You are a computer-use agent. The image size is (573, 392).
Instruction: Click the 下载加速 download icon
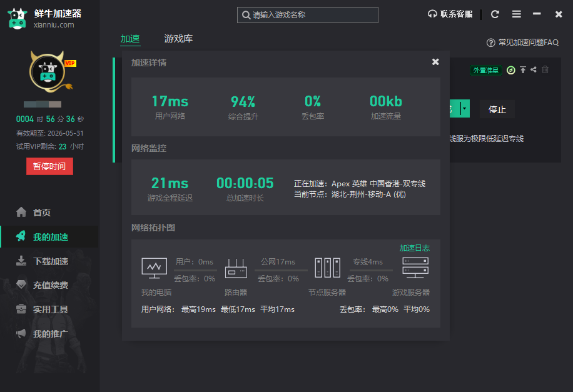click(21, 261)
